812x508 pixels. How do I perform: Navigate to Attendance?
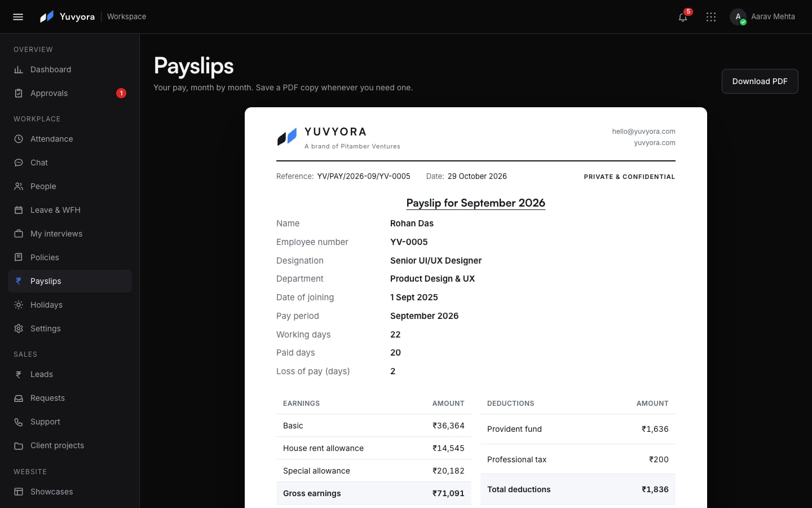(70, 139)
